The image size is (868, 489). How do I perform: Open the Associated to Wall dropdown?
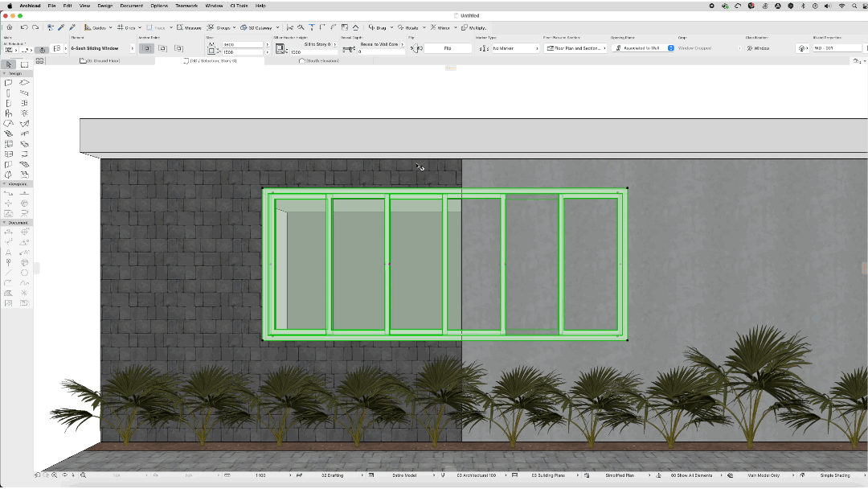(x=643, y=48)
